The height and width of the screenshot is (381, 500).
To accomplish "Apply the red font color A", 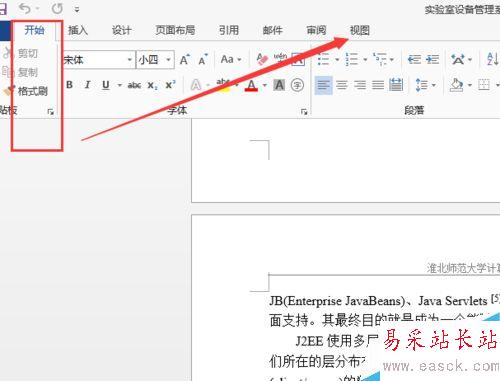I will click(x=251, y=86).
